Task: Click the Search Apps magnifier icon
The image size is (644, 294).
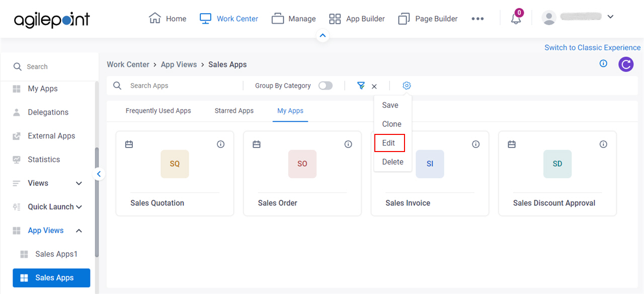Action: 117,86
